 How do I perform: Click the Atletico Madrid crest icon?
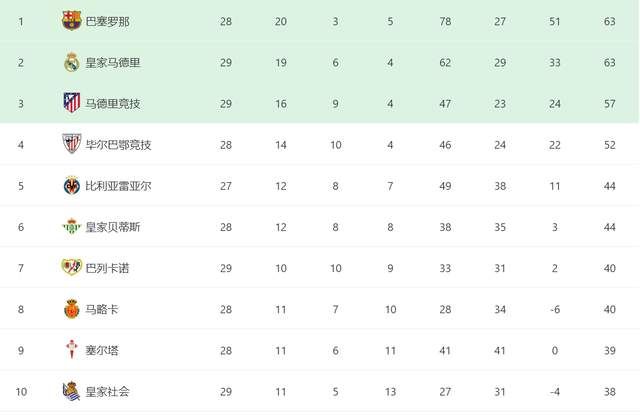[x=72, y=103]
